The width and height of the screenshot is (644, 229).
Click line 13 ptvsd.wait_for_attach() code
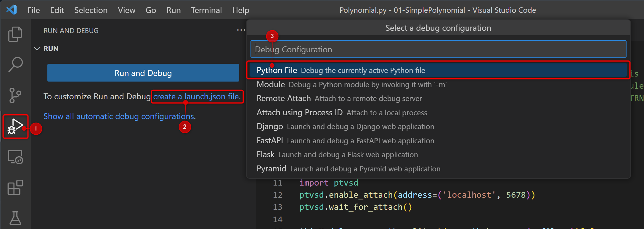[356, 207]
